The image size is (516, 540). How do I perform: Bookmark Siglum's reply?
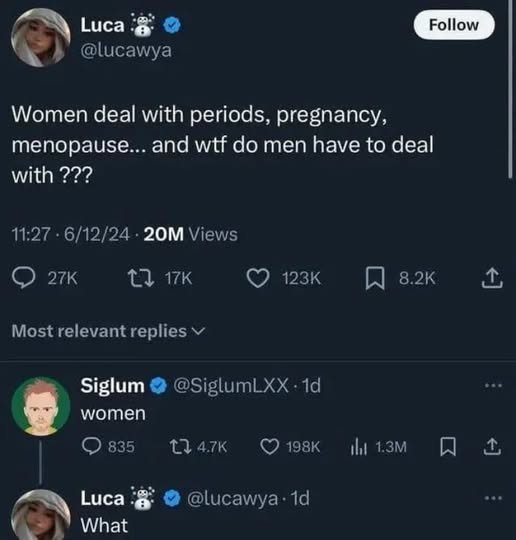click(448, 447)
